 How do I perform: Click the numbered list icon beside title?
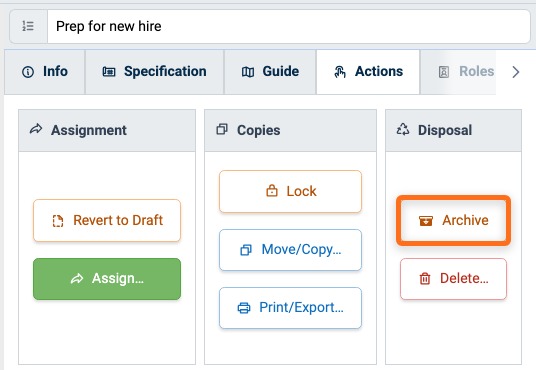click(28, 26)
